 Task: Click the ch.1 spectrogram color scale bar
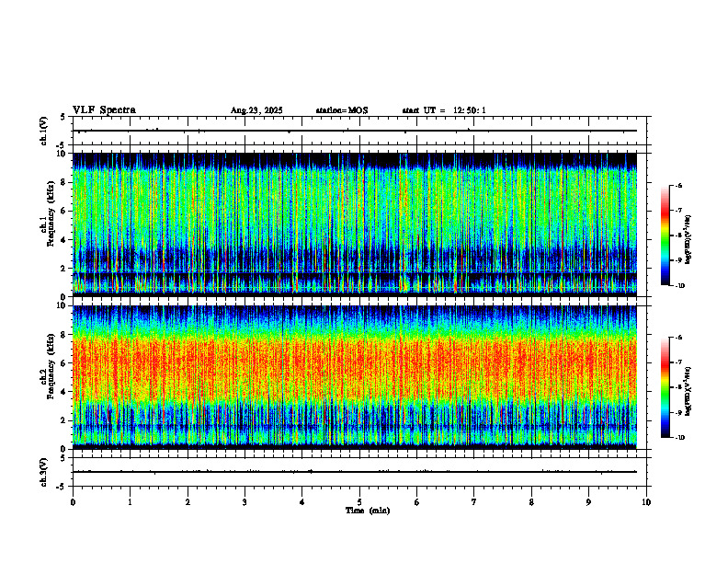[665, 236]
